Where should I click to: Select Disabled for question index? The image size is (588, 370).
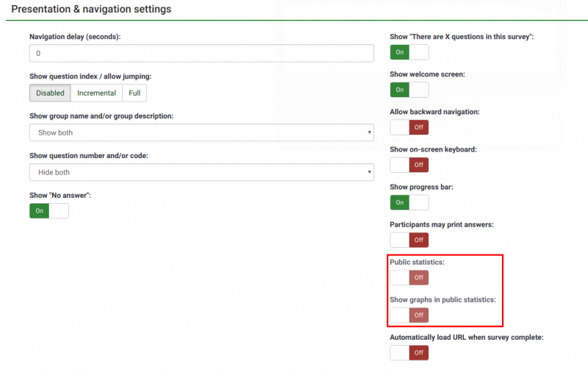50,93
